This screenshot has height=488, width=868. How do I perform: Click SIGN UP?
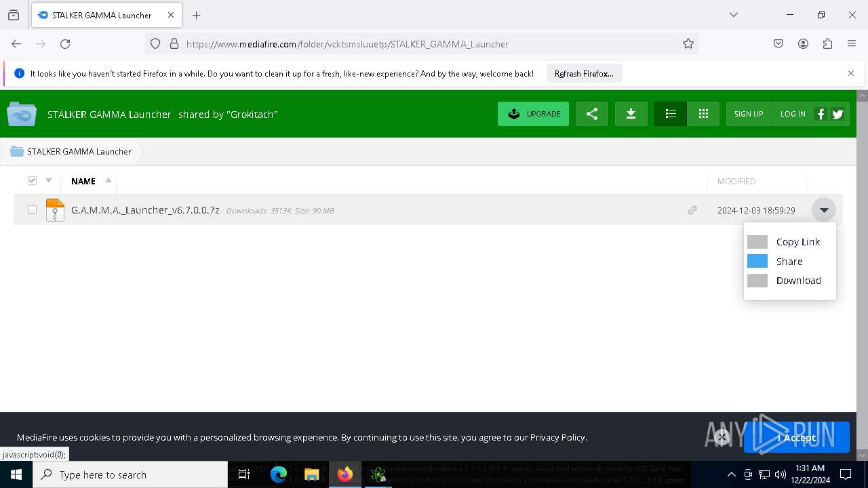click(x=749, y=114)
